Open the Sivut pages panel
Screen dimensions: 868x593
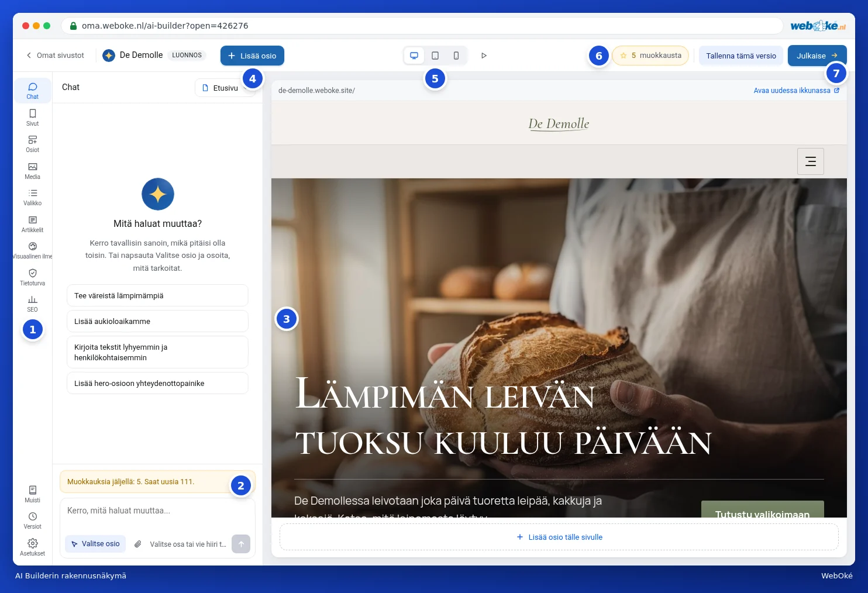click(x=33, y=117)
